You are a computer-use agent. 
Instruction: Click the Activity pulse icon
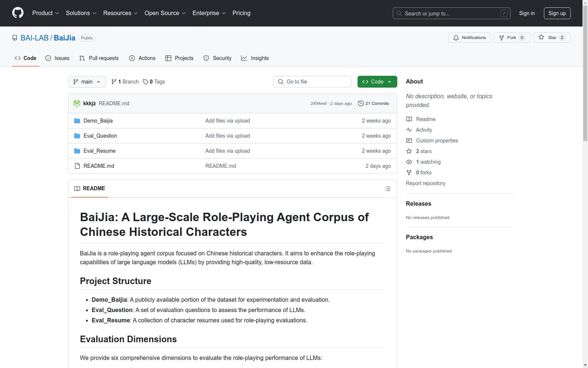click(409, 130)
